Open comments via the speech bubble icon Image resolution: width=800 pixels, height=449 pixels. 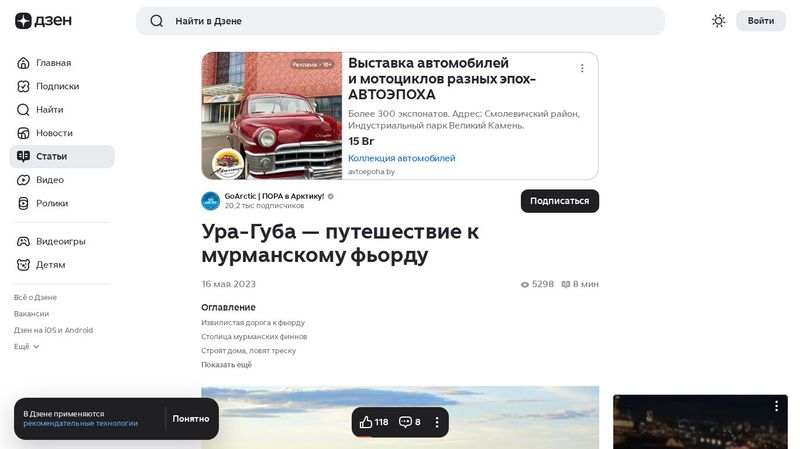click(405, 422)
